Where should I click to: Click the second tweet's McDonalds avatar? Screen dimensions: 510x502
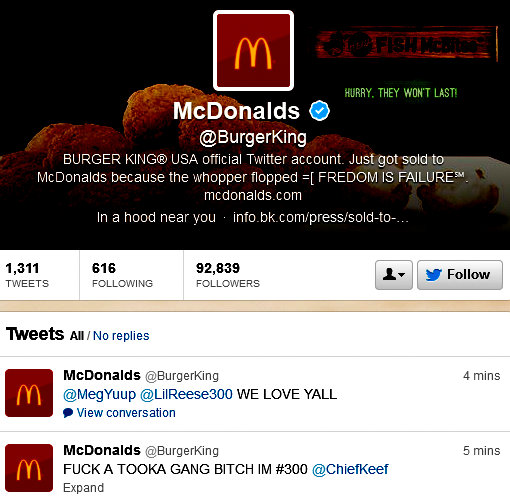(29, 468)
